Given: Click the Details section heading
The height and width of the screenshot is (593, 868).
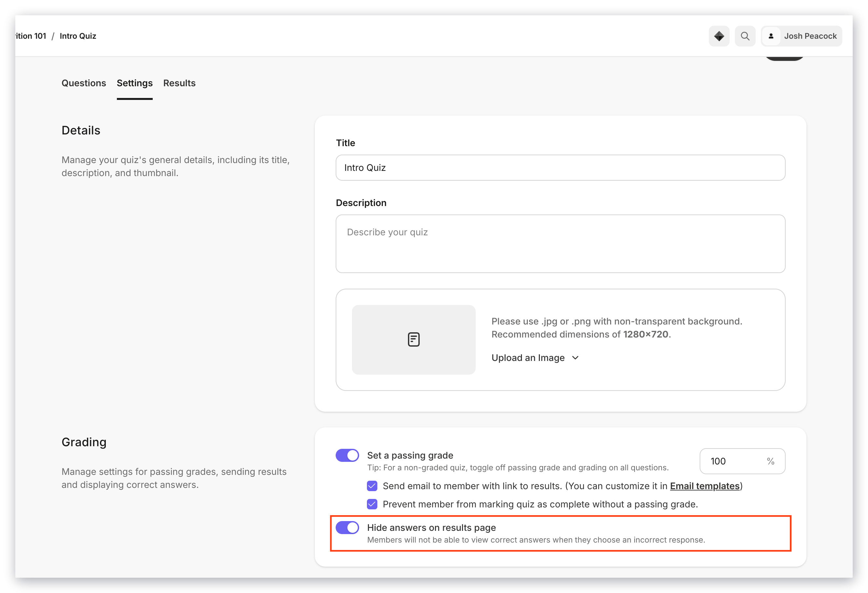Looking at the screenshot, I should [81, 130].
